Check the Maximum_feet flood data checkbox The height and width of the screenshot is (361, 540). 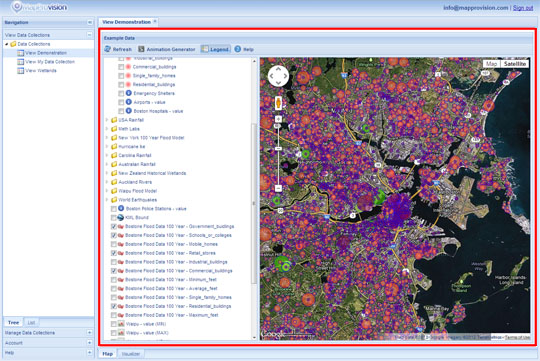[114, 315]
